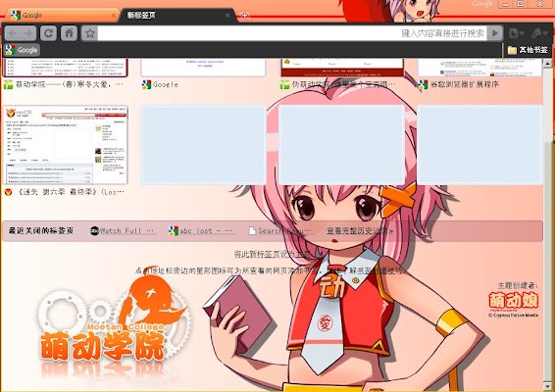The height and width of the screenshot is (392, 555).
Task: Click the page scrollbar up arrow
Action: coord(548,64)
